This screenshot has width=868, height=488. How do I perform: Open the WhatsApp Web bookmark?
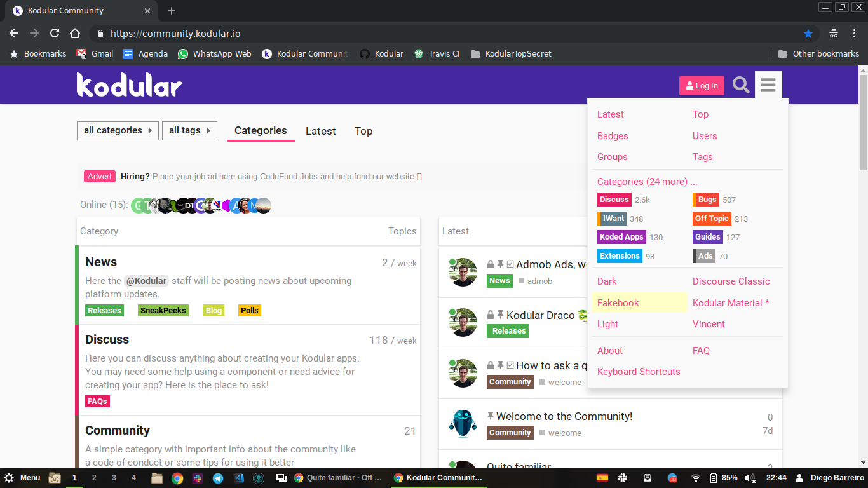tap(215, 54)
